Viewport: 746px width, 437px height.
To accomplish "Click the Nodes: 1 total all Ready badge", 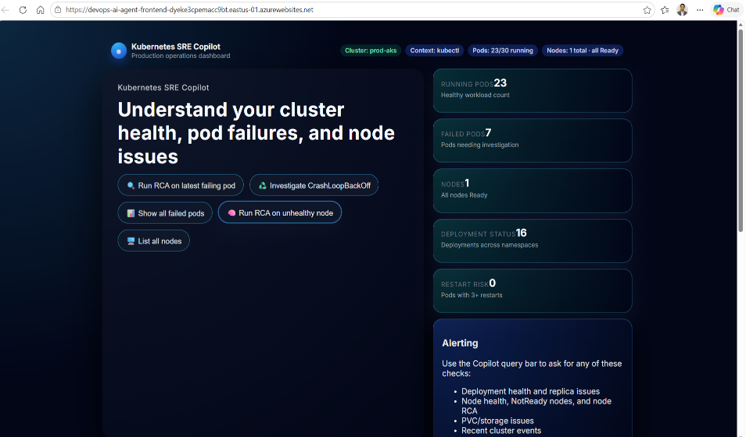I will point(582,50).
